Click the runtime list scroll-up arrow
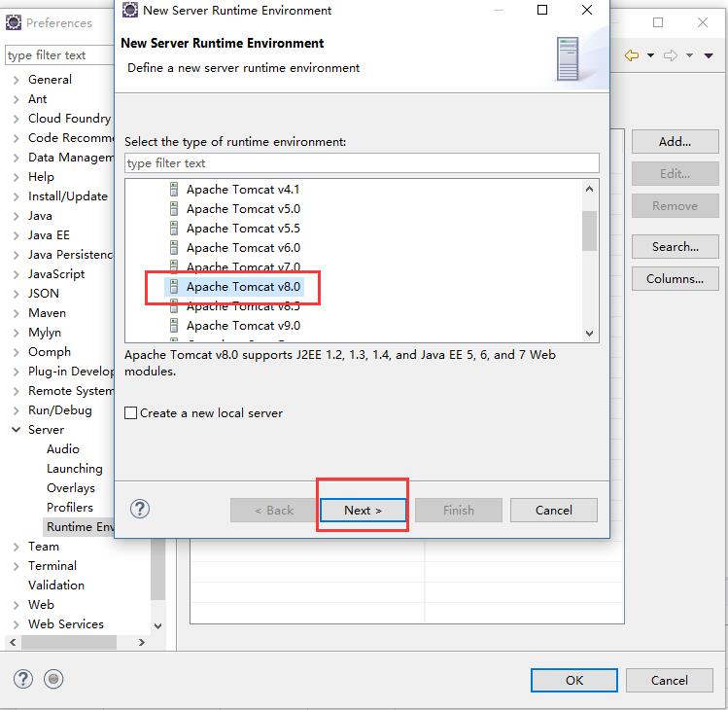This screenshot has width=728, height=710. pos(589,189)
